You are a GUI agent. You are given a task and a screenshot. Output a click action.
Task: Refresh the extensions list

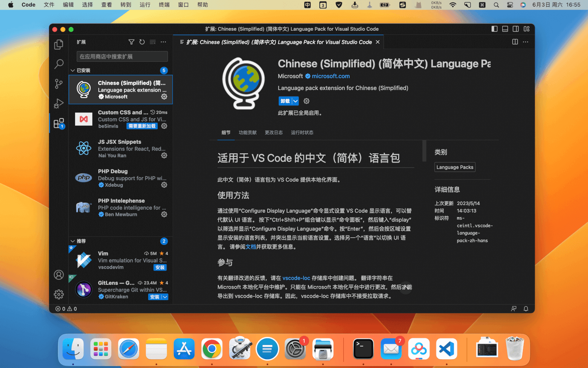pos(142,42)
